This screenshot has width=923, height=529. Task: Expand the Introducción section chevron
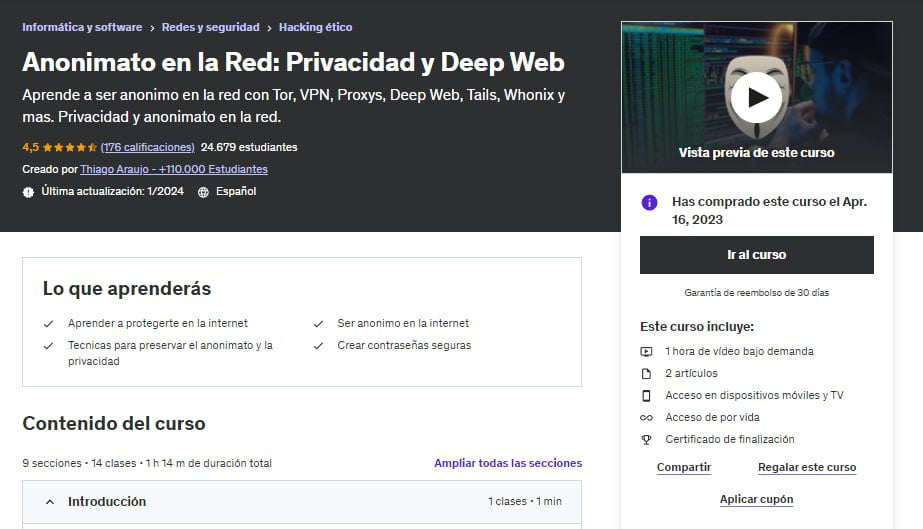tap(49, 502)
